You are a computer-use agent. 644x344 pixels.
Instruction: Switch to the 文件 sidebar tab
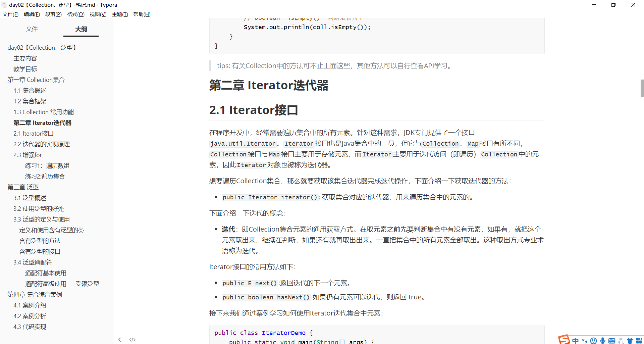click(32, 29)
